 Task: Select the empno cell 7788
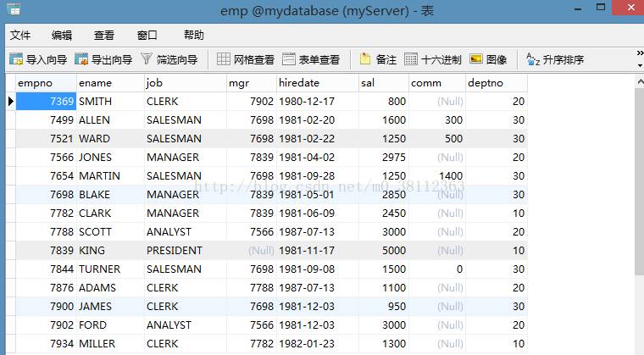click(x=46, y=232)
